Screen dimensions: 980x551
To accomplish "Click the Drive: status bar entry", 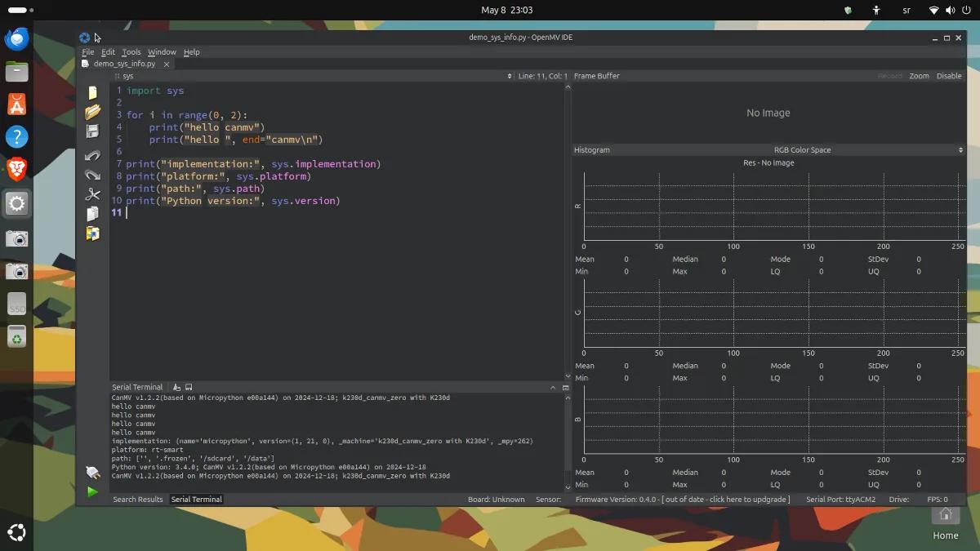I will click(x=899, y=500).
